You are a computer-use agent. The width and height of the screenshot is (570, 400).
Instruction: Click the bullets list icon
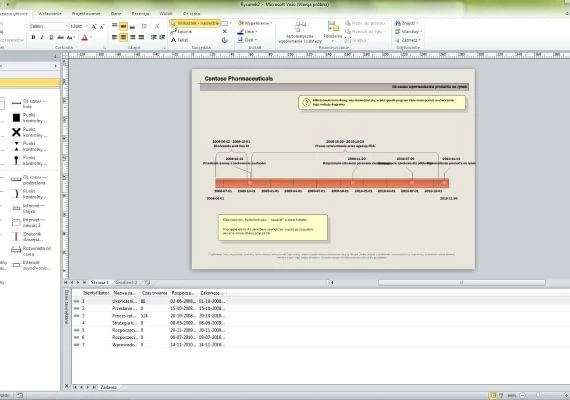(144, 26)
